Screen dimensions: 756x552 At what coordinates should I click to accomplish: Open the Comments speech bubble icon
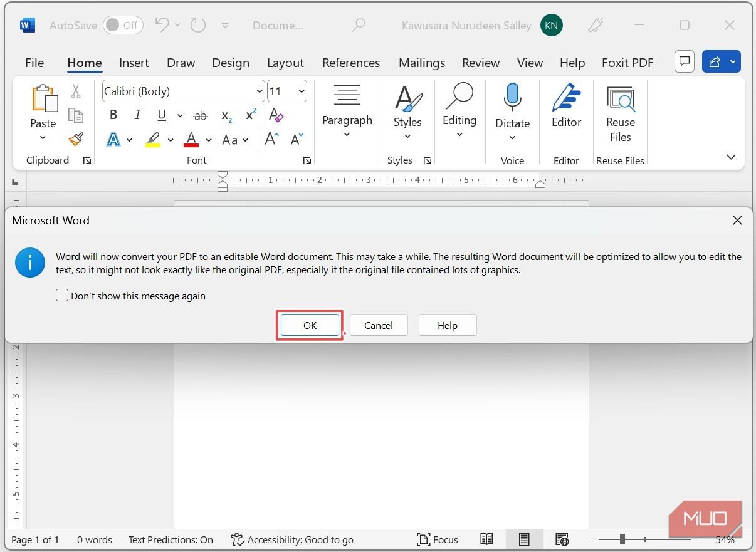pos(685,61)
